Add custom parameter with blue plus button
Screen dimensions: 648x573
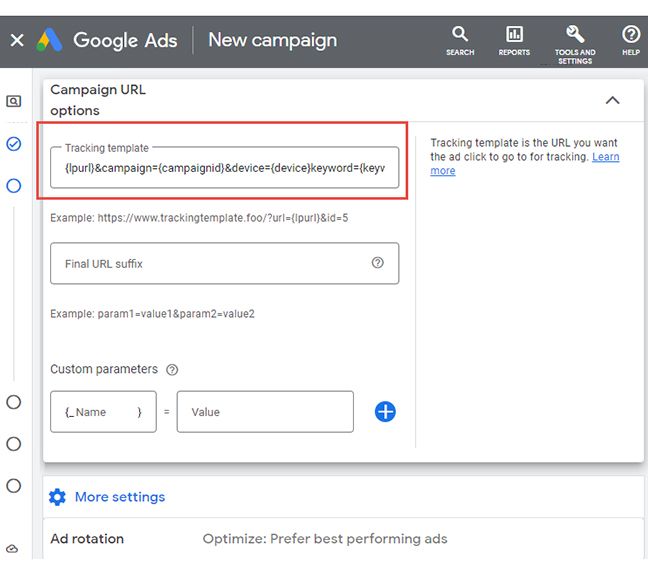[x=385, y=411]
